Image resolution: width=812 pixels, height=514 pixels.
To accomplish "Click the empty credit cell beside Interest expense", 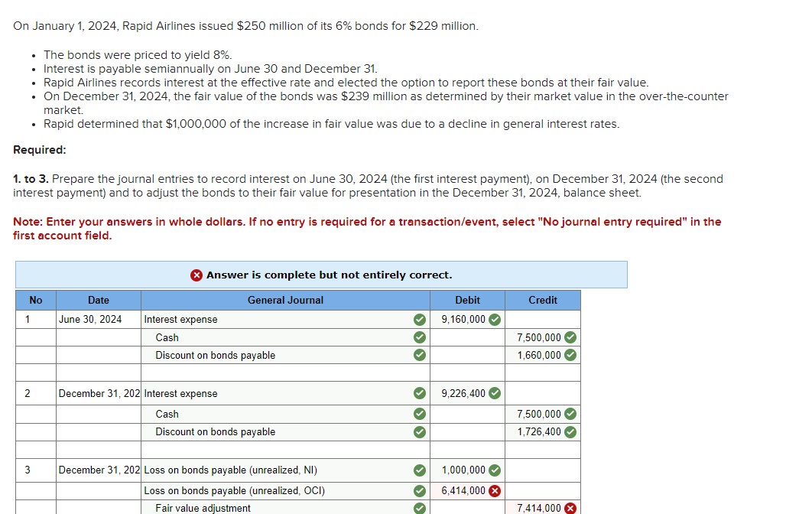I will [540, 319].
